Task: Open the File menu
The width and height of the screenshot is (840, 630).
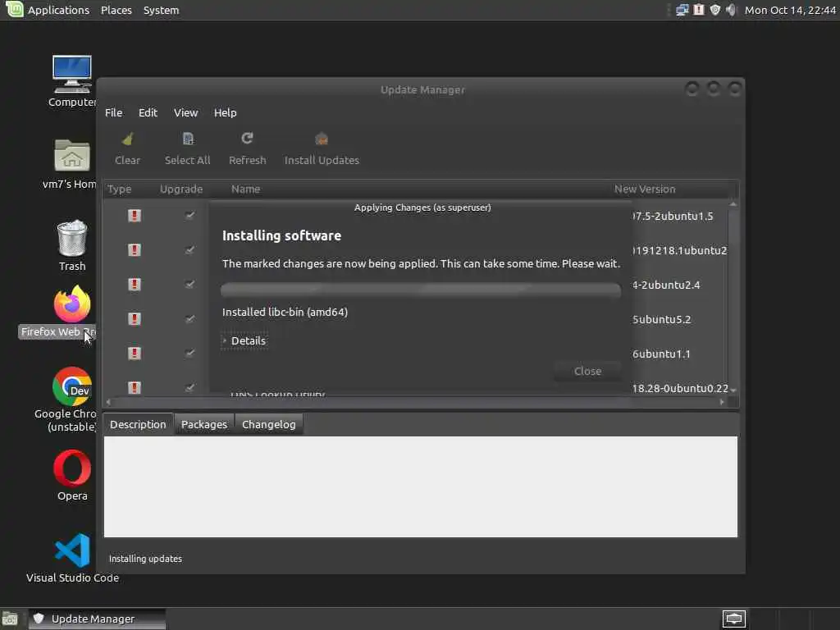Action: (x=113, y=112)
